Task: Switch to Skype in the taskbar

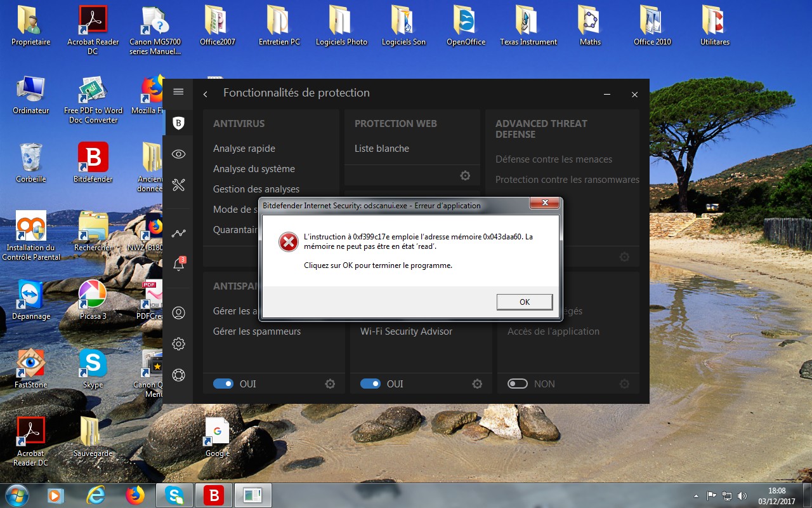Action: (x=174, y=495)
